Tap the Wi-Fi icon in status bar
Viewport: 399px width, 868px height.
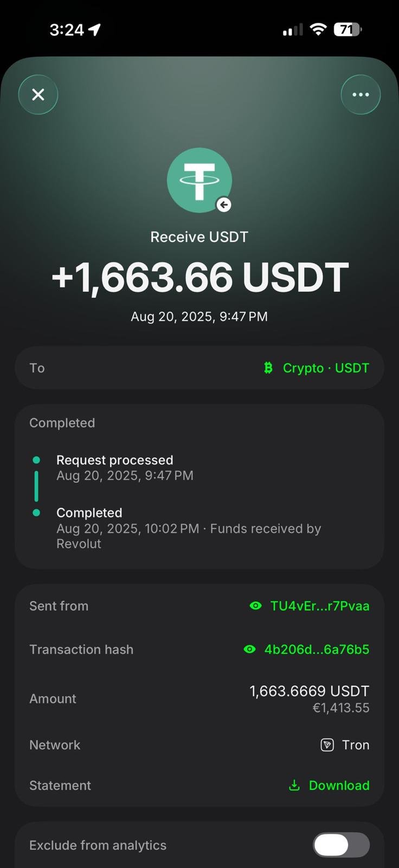pyautogui.click(x=318, y=29)
